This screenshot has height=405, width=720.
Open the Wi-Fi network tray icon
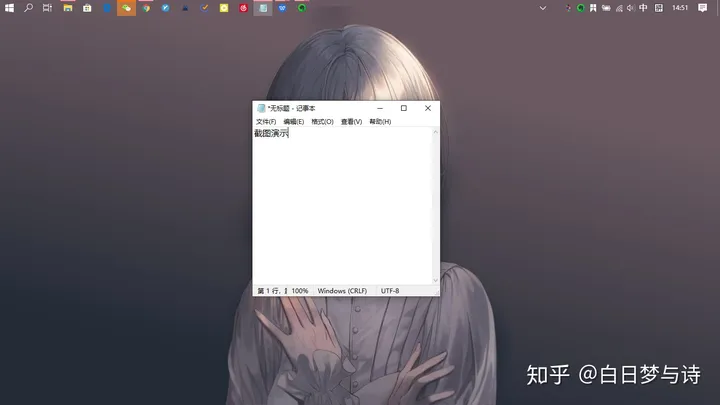(619, 8)
